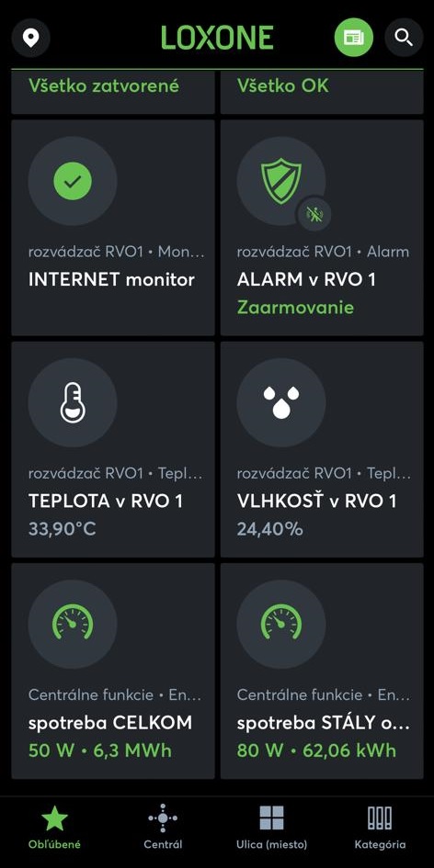This screenshot has height=868, width=434.
Task: Tap the 24,40% humidity reading
Action: [x=270, y=529]
